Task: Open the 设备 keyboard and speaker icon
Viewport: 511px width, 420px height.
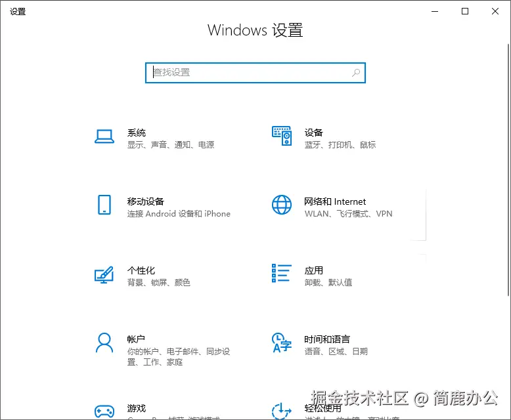Action: click(x=282, y=136)
